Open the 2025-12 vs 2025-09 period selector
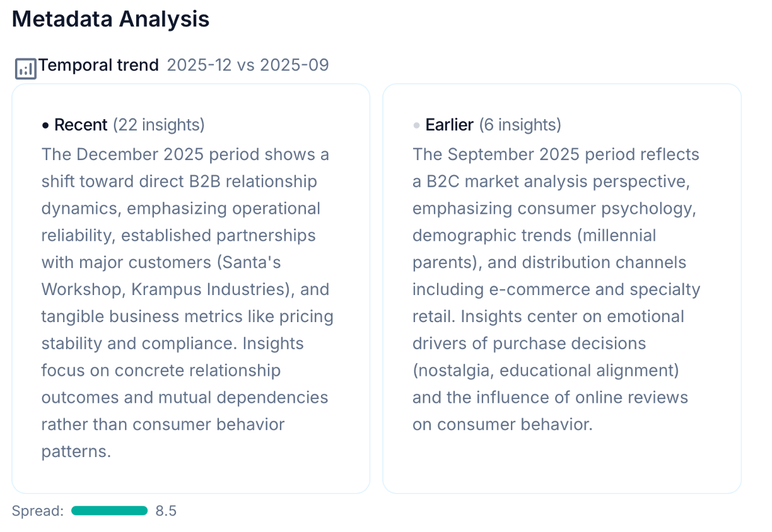 [248, 65]
